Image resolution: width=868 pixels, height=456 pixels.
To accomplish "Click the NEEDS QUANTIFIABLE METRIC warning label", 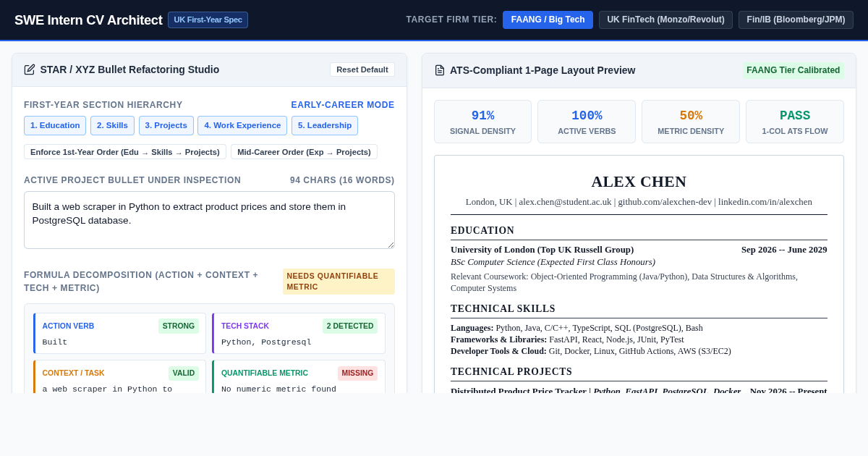I will point(339,282).
